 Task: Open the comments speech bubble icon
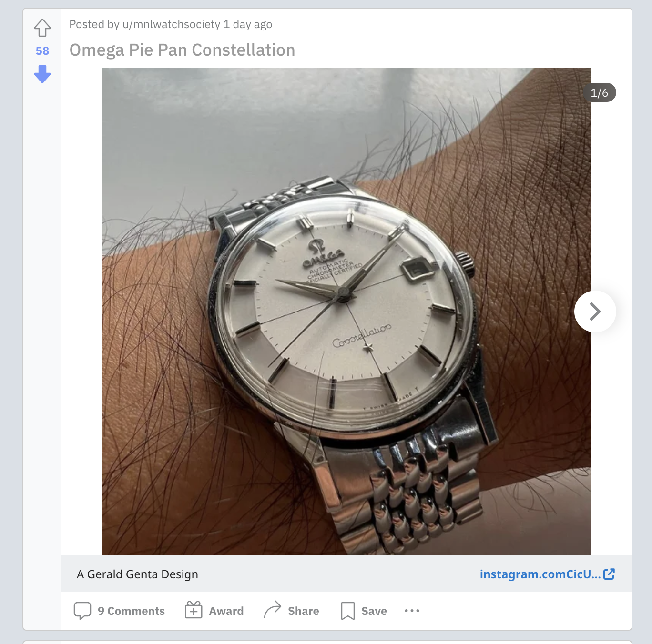[x=82, y=611]
